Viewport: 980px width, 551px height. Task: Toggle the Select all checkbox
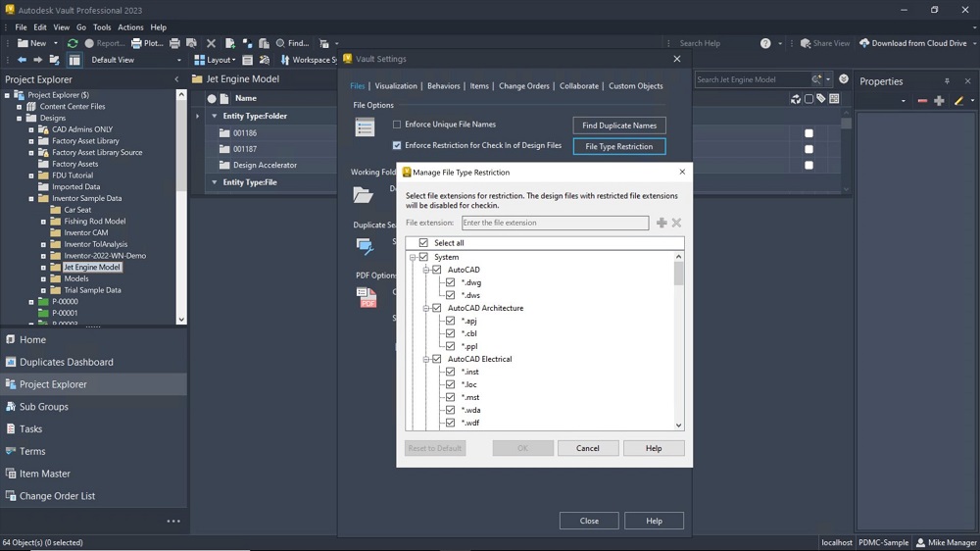tap(423, 243)
